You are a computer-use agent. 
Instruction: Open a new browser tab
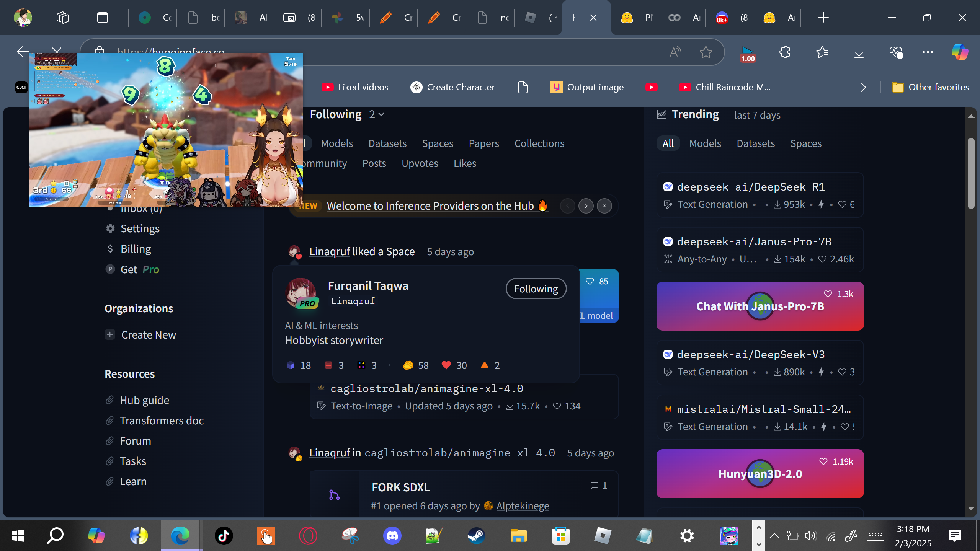[823, 18]
